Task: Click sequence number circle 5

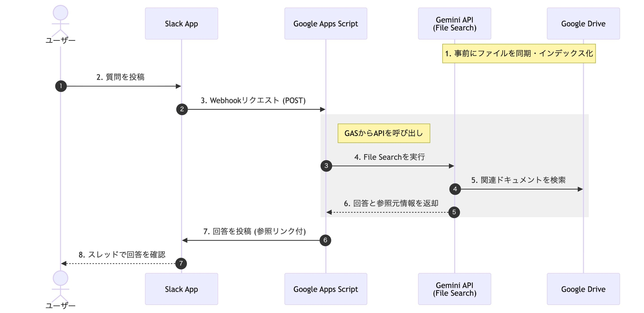Action: coord(454,212)
